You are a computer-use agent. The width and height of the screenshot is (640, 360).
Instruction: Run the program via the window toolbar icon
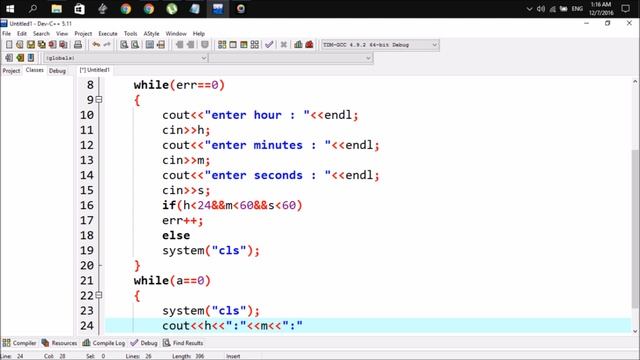[233, 45]
